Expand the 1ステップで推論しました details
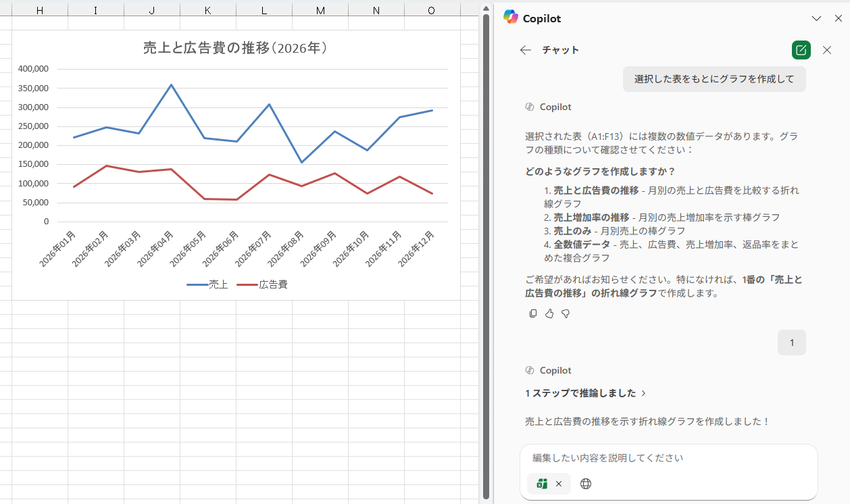This screenshot has width=850, height=504. click(585, 393)
